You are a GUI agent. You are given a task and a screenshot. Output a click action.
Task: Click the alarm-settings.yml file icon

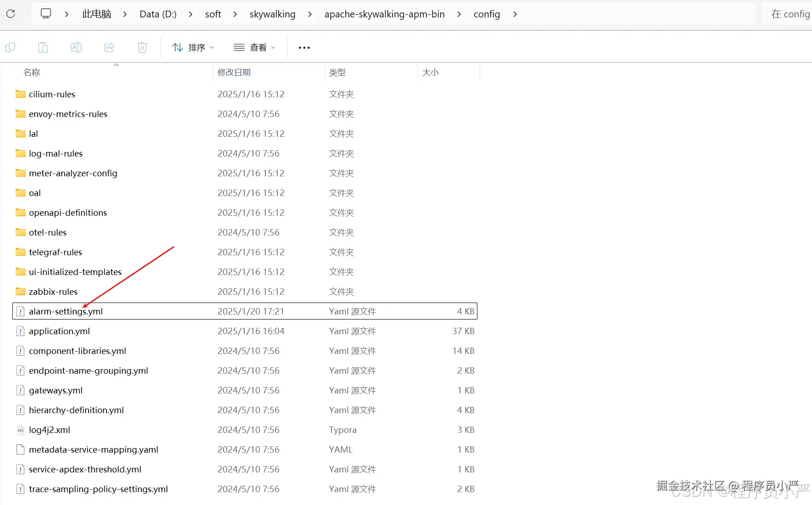(x=21, y=311)
